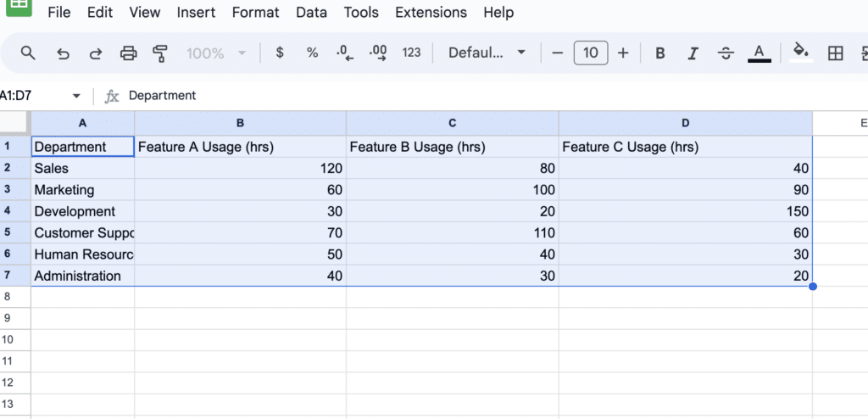Click the Google Sheets logo icon
The height and width of the screenshot is (419, 868).
click(19, 7)
